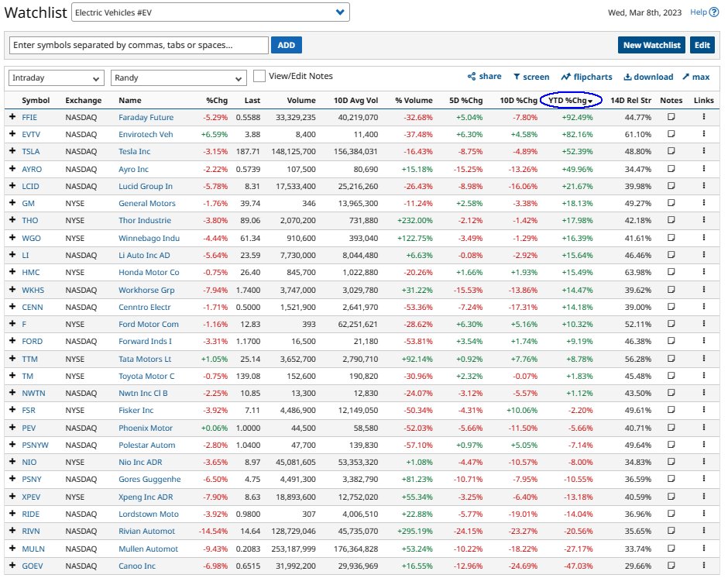The width and height of the screenshot is (728, 585).
Task: Open Lucid Group In link
Action: 146,186
